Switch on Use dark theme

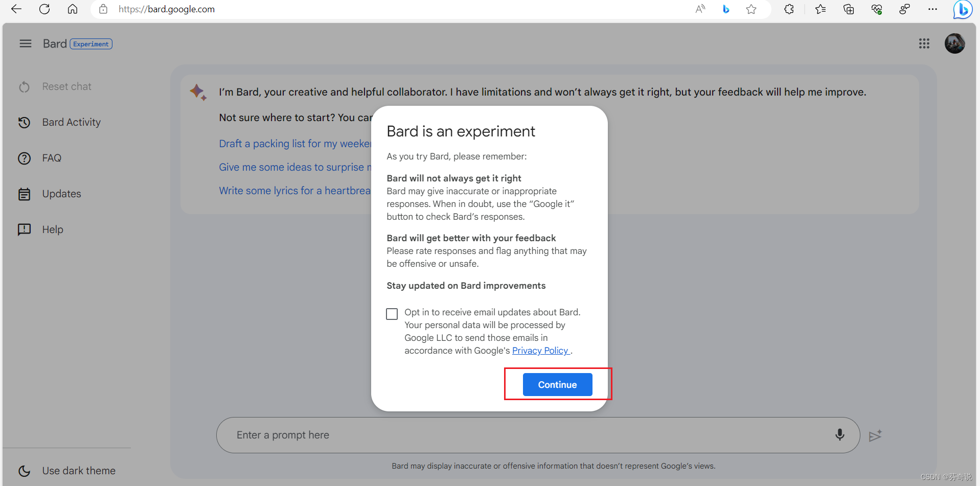[x=79, y=471]
